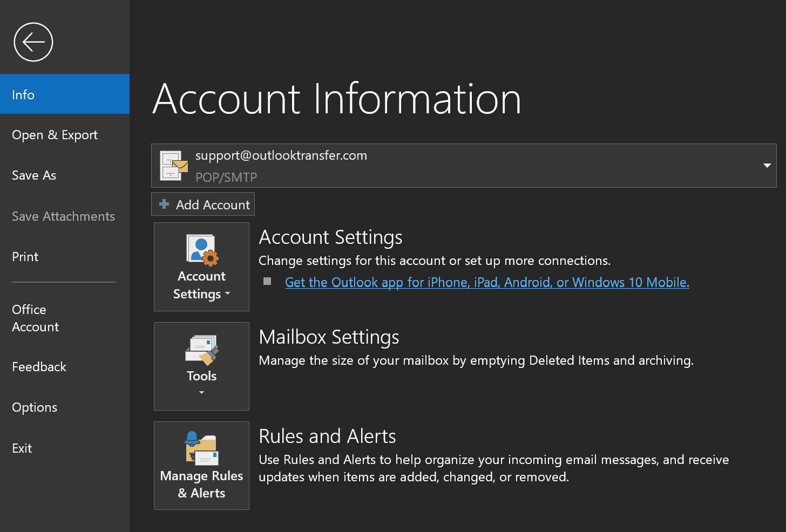
Task: Click the mail account cabinet icon
Action: 174,166
